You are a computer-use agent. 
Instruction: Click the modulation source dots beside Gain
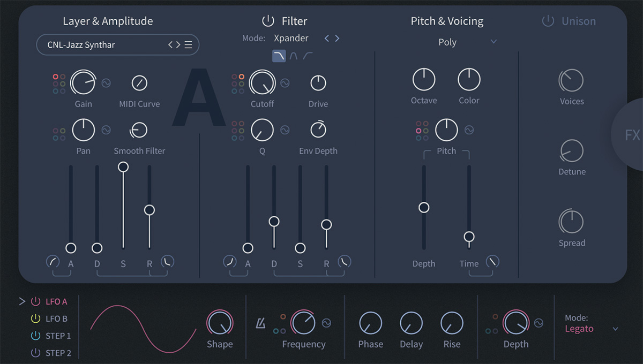pos(59,84)
